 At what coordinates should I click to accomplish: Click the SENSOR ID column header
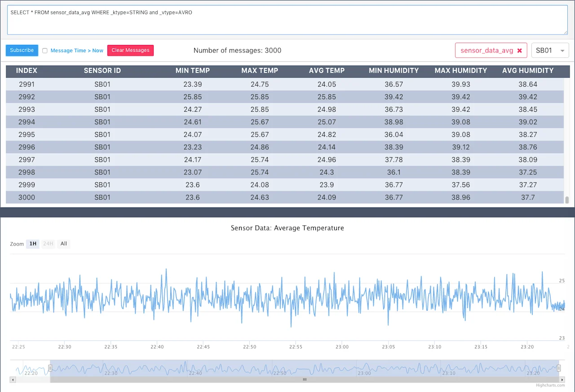point(102,70)
